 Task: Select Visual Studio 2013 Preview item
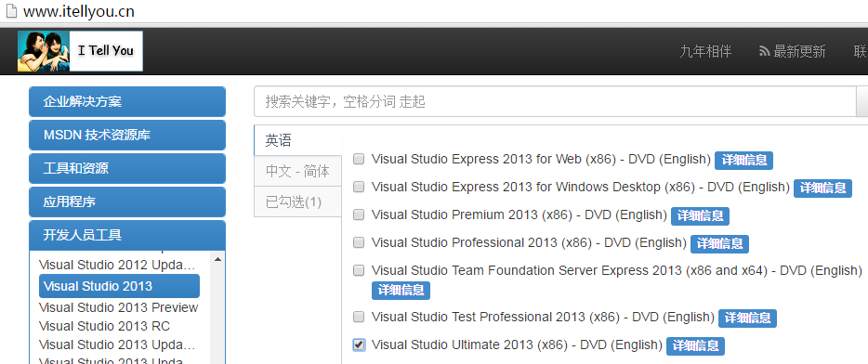(118, 307)
